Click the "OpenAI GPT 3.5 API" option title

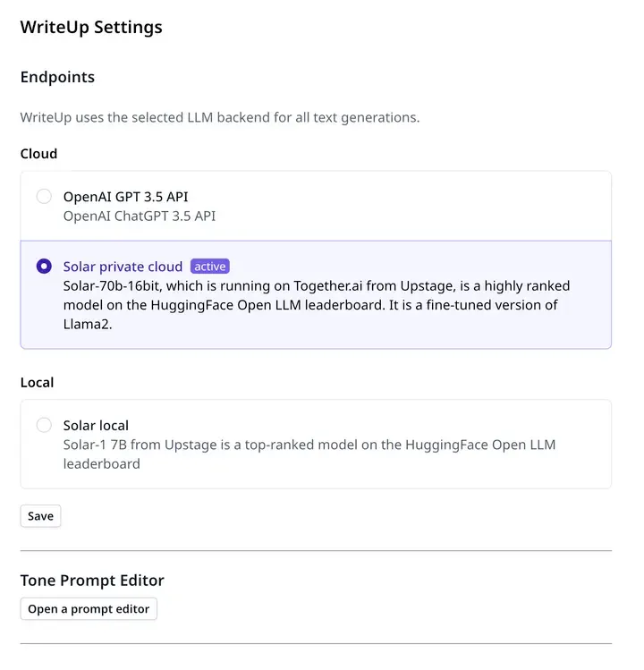(125, 197)
